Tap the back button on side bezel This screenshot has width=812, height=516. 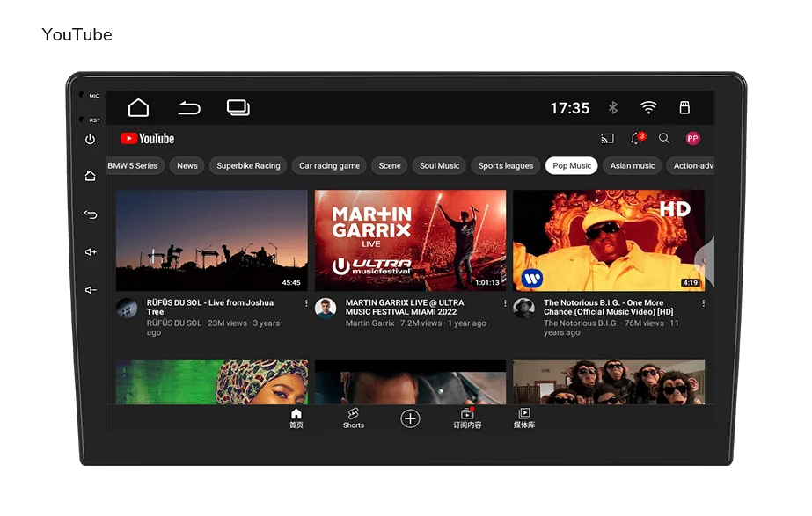[x=90, y=214]
